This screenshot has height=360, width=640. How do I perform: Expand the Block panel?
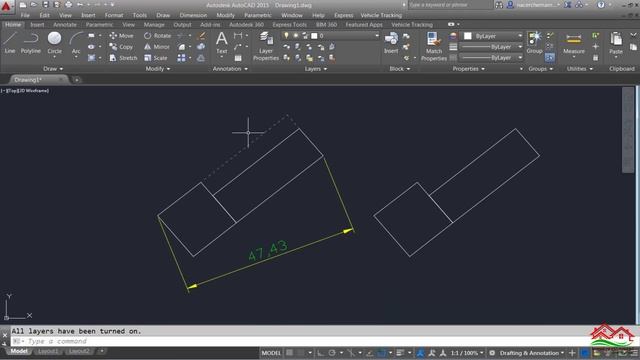400,69
